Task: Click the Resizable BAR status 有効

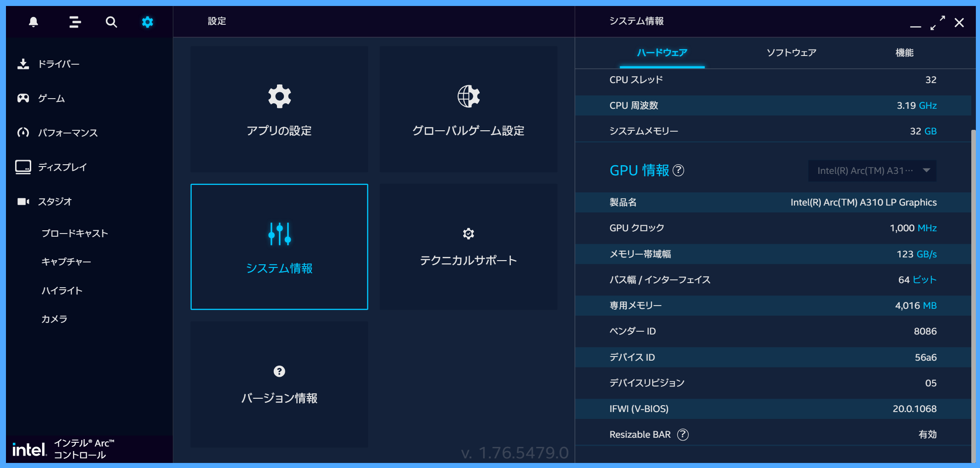Action: 927,435
